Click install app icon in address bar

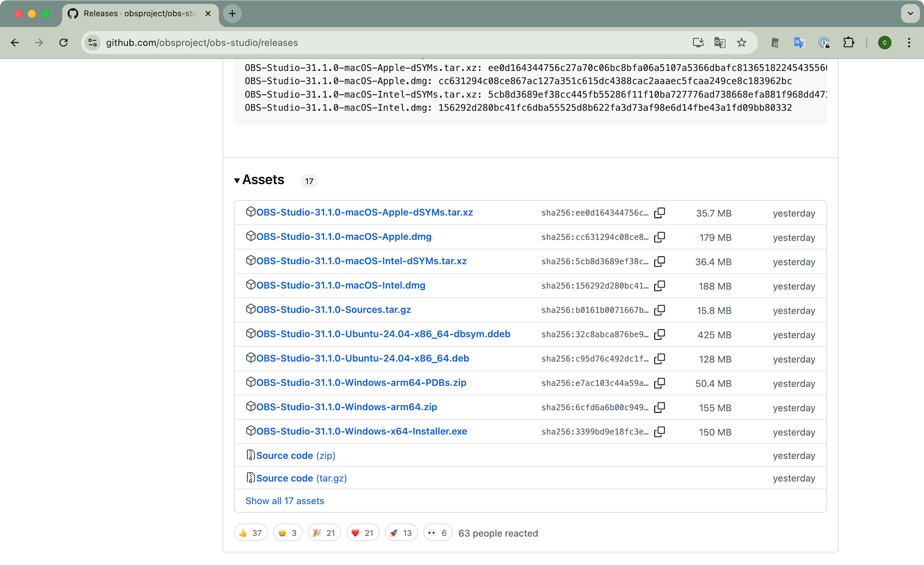(698, 43)
